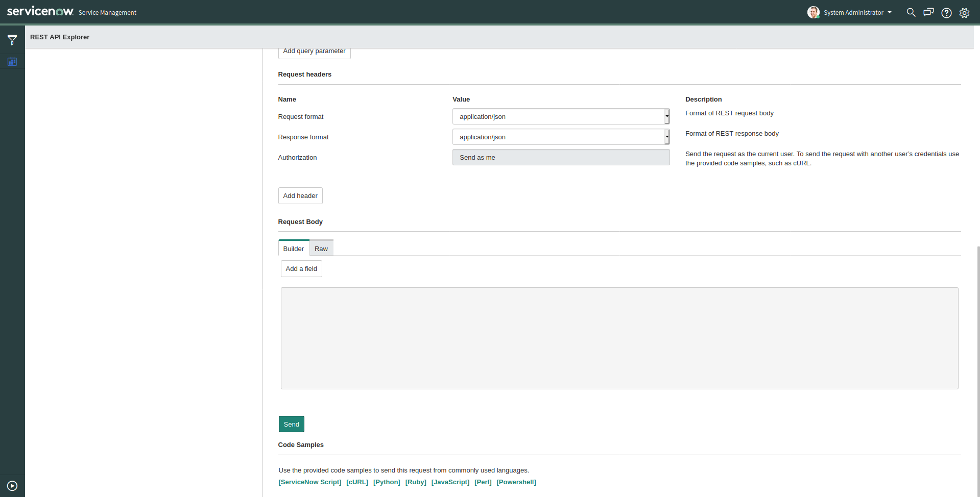
Task: Open the help question mark icon
Action: (x=946, y=13)
